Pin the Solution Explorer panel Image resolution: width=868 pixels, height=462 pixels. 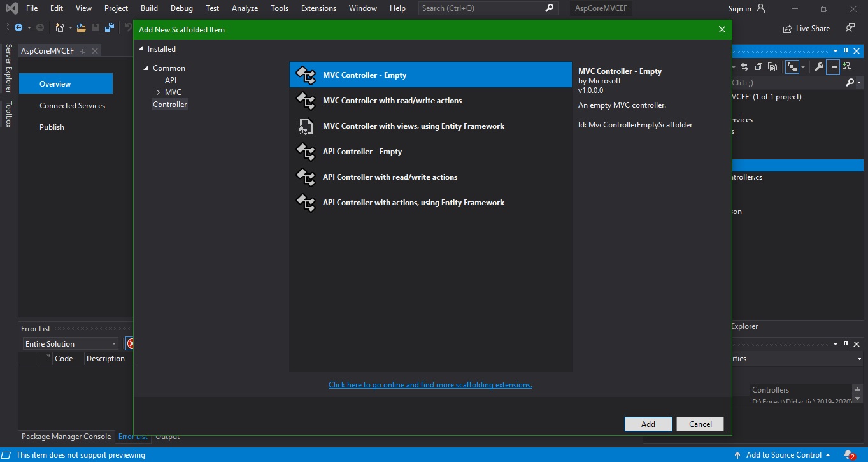point(846,51)
